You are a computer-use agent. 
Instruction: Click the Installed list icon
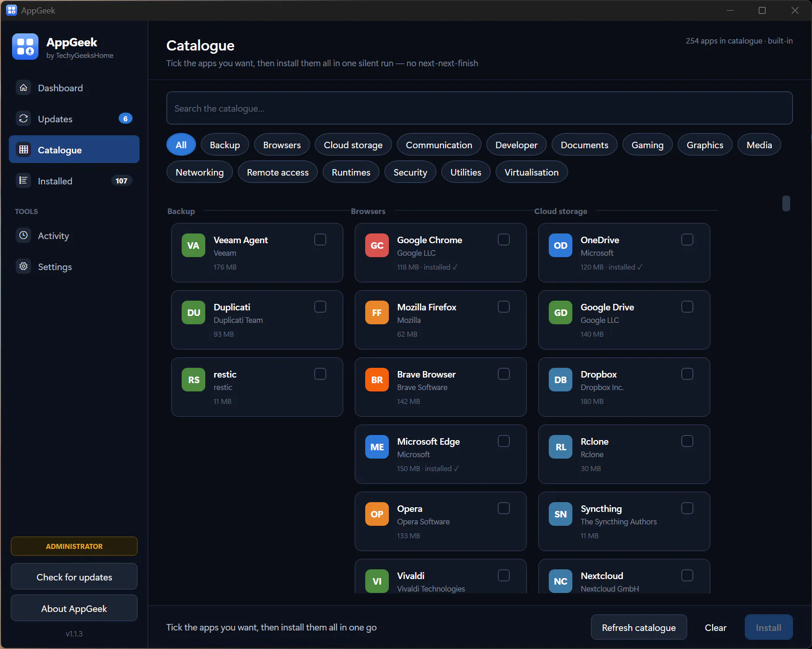(24, 181)
